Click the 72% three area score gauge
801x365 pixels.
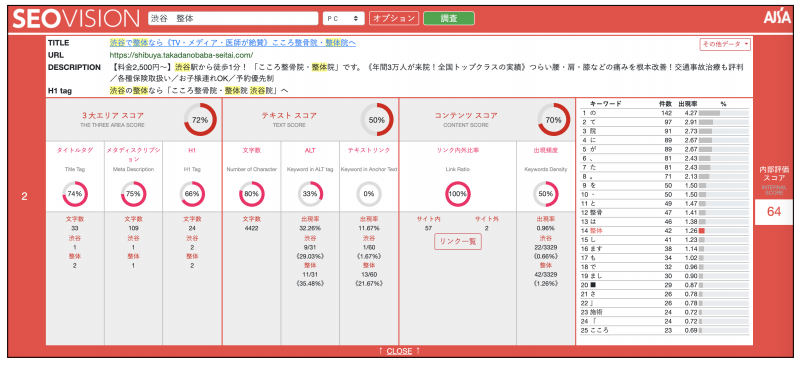200,120
